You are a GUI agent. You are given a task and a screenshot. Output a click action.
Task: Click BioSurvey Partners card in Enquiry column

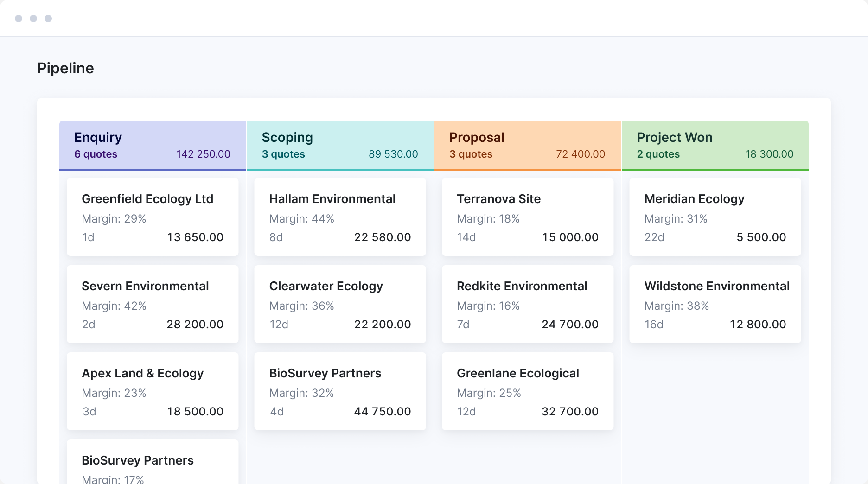click(x=153, y=462)
